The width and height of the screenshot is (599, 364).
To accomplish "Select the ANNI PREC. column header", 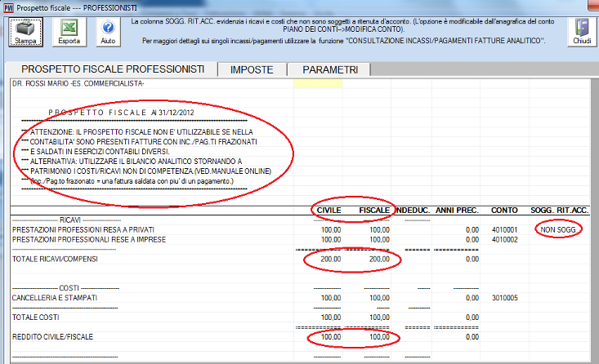I will click(454, 211).
